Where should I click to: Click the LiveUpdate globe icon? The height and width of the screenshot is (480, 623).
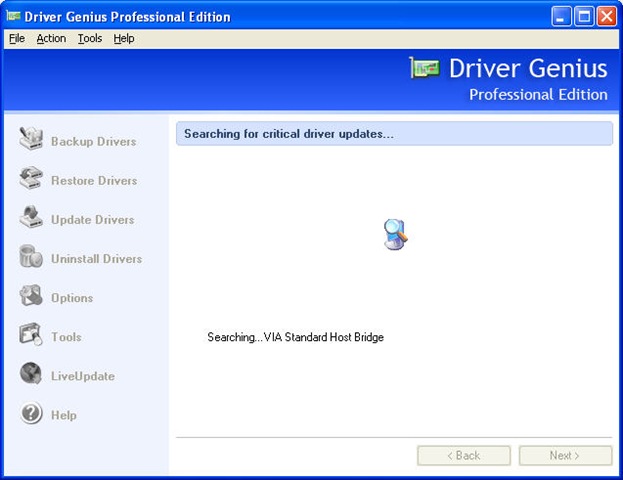coord(31,373)
